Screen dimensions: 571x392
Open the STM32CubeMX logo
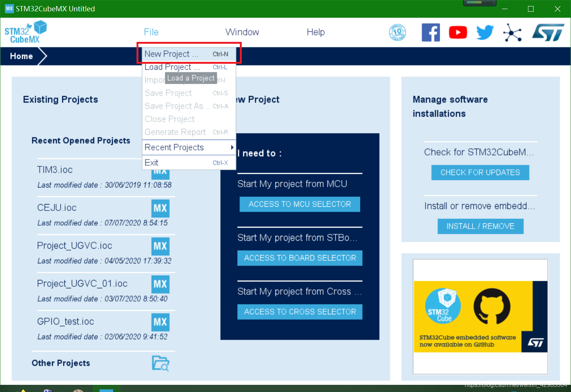[25, 32]
